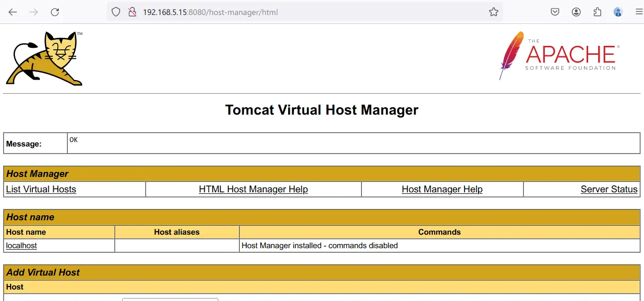Click the OK message text
This screenshot has height=301, width=644.
[x=74, y=140]
